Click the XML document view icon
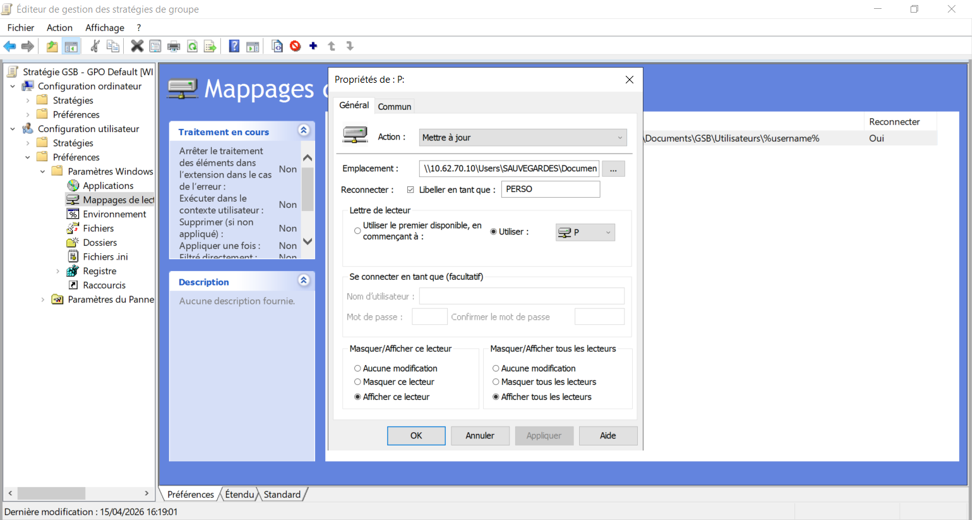 [277, 46]
